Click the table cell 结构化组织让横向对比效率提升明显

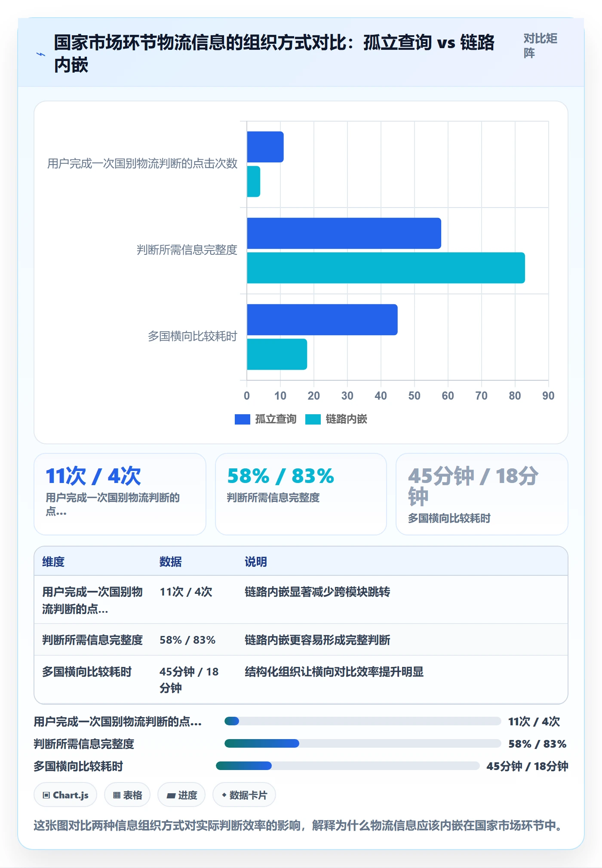pos(334,672)
